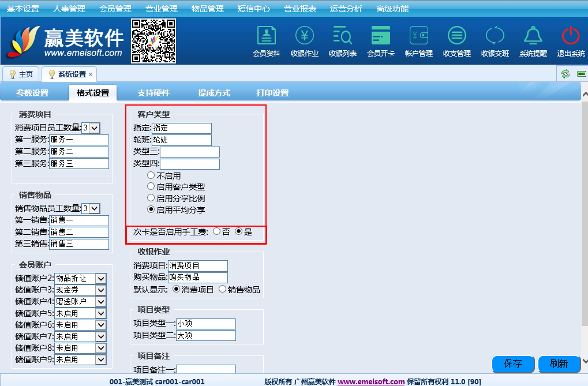
Task: Open the 帐户管理 account management icon
Action: pos(419,36)
